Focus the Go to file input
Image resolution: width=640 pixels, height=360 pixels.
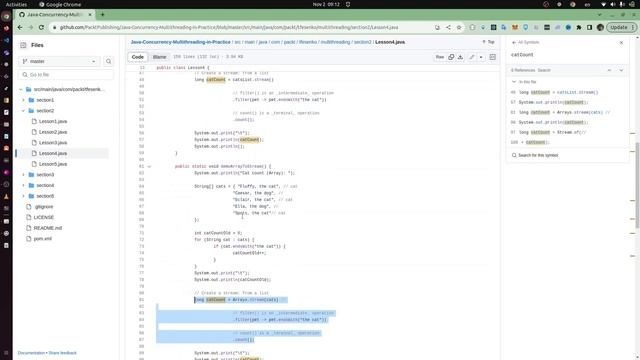[x=66, y=75]
